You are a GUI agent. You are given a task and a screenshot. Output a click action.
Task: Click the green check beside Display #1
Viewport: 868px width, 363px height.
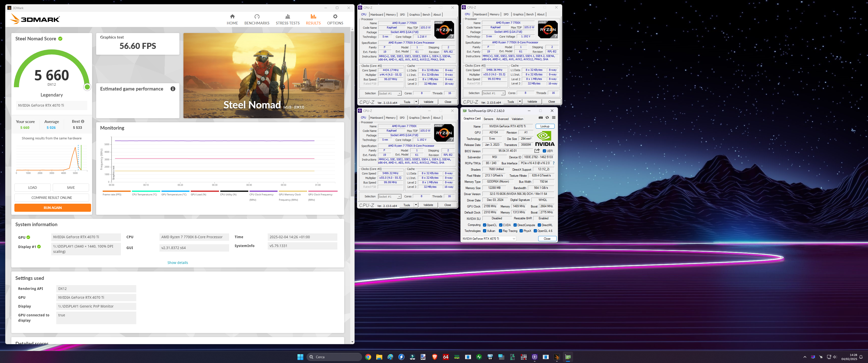pyautogui.click(x=39, y=247)
